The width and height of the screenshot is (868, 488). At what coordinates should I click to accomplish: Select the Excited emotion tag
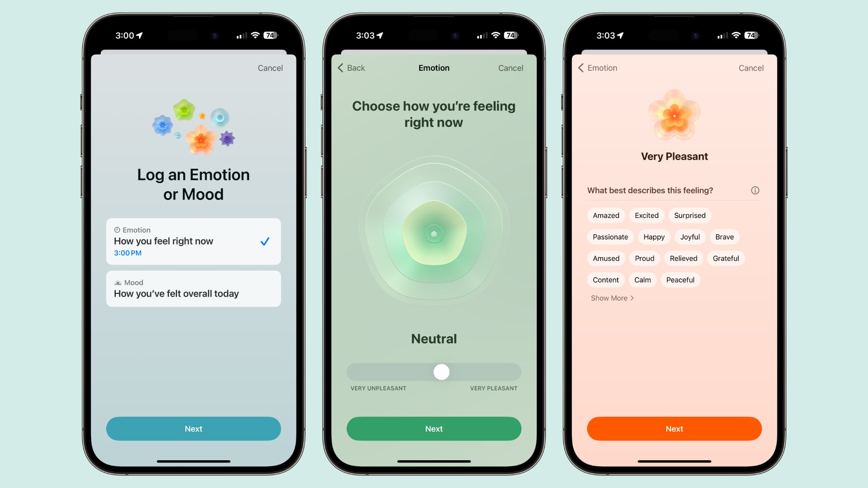(x=647, y=215)
